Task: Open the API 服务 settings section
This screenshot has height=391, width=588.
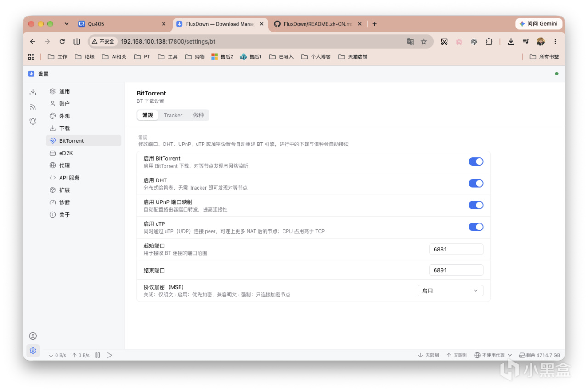Action: pyautogui.click(x=84, y=178)
